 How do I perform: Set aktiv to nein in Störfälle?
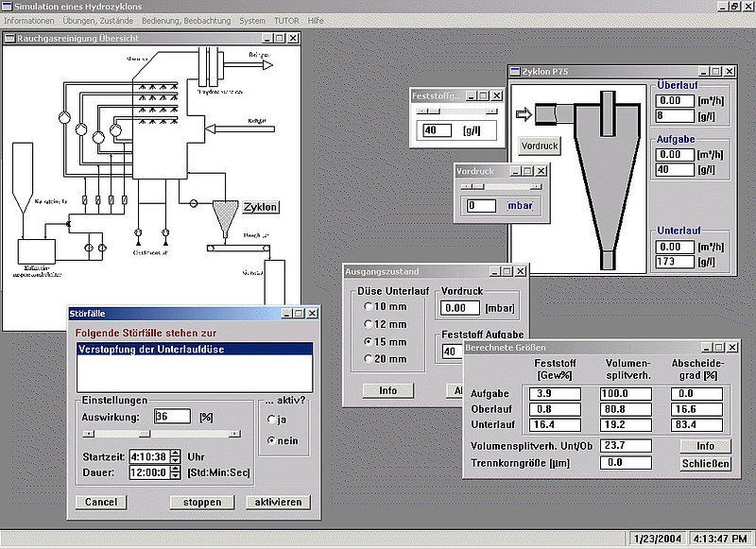tap(271, 440)
